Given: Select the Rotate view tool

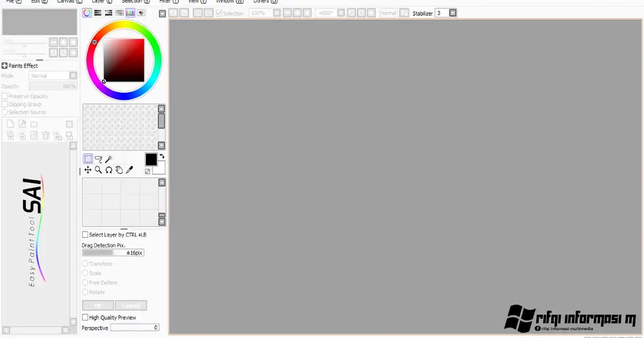Looking at the screenshot, I should [x=108, y=170].
